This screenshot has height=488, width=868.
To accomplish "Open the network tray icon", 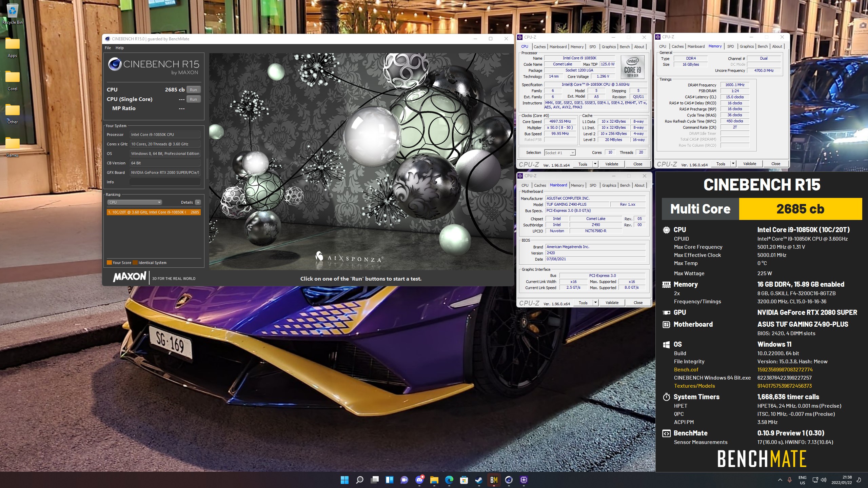I will (815, 480).
